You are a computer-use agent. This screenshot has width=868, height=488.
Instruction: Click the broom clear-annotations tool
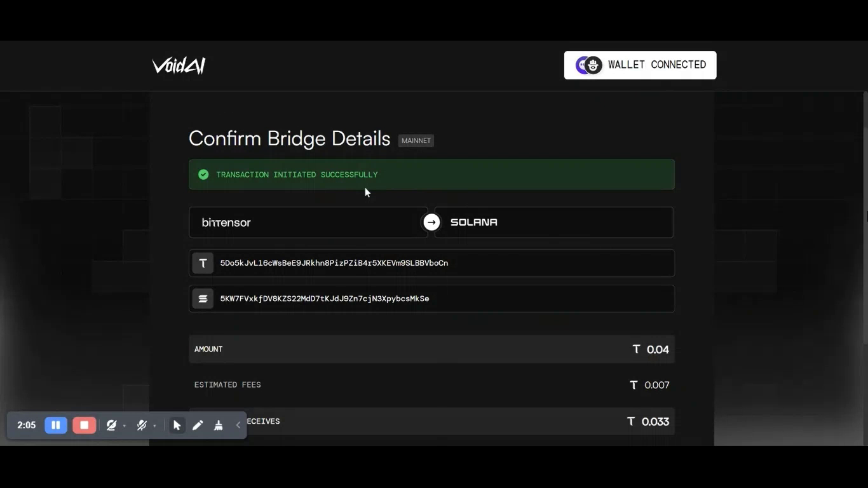[218, 425]
